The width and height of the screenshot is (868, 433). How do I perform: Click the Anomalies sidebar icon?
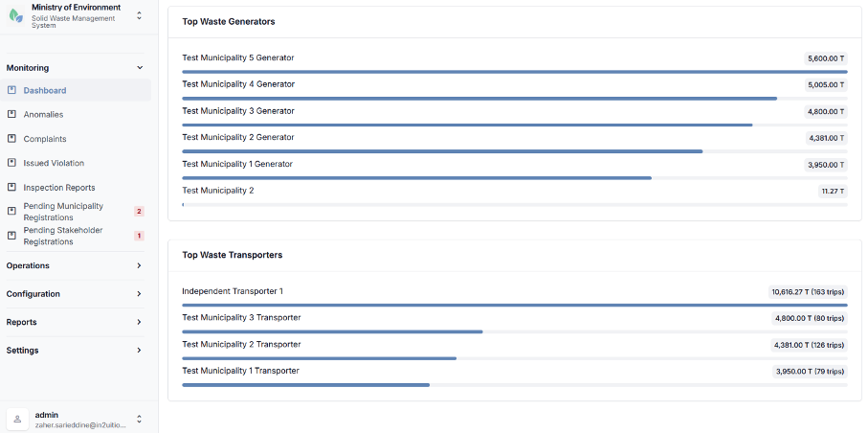coord(12,114)
